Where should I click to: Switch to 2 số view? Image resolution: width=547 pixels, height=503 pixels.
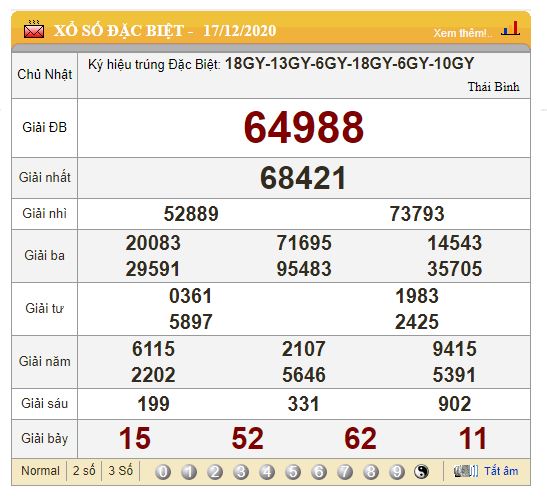[84, 471]
